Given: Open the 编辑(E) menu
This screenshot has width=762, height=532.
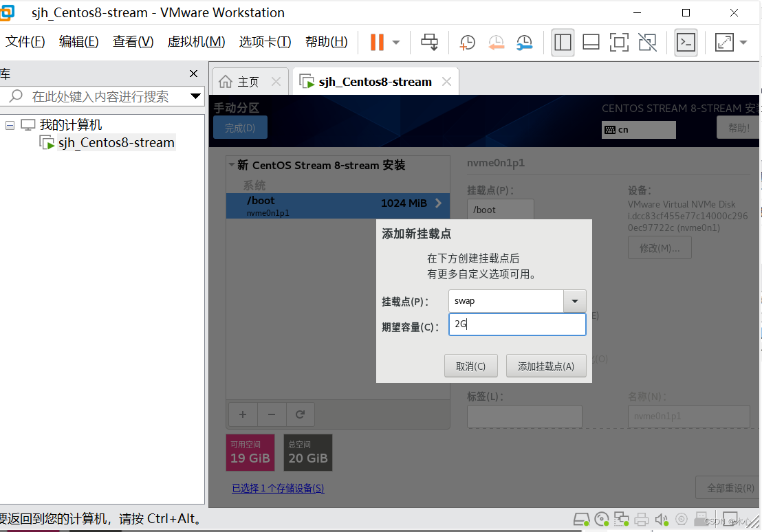Looking at the screenshot, I should point(78,42).
